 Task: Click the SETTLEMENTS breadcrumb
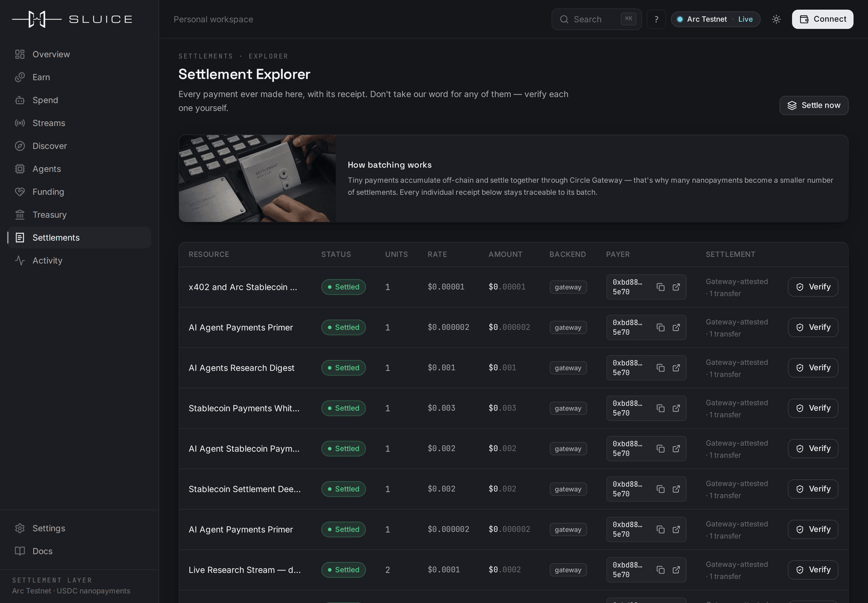pyautogui.click(x=206, y=56)
